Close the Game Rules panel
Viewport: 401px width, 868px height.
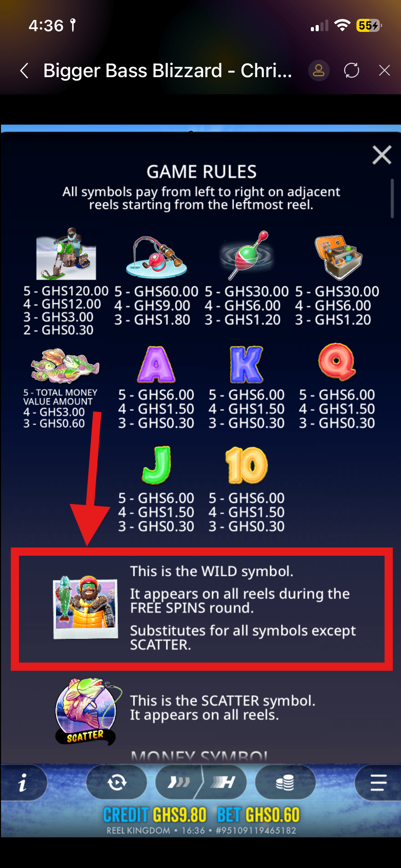382,155
